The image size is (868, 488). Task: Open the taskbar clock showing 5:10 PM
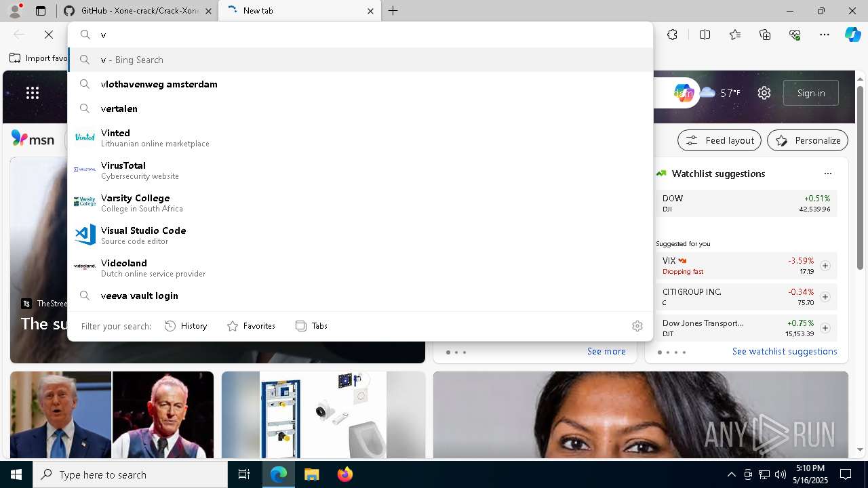[x=810, y=474]
